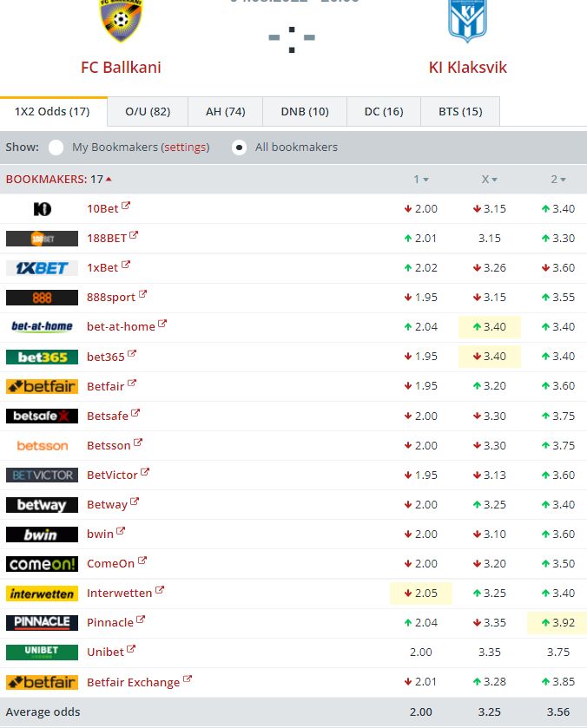The height and width of the screenshot is (728, 587).
Task: Sort by column X draw odds
Action: pos(490,180)
